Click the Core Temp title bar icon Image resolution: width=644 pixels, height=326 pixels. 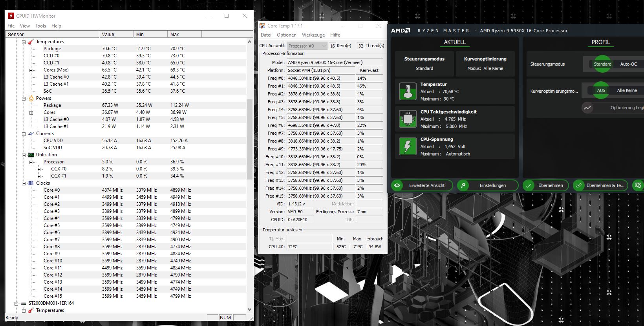262,26
